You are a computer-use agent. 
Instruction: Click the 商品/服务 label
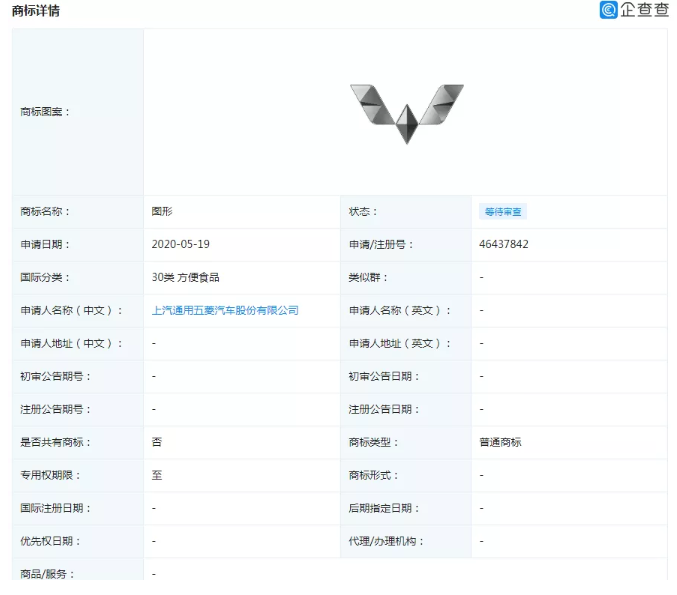point(47,574)
